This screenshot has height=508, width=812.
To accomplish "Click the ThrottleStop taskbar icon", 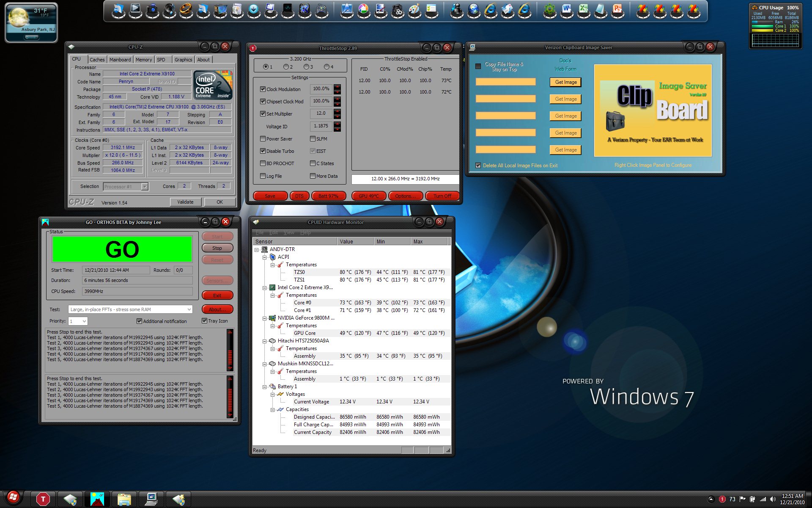I will (43, 499).
